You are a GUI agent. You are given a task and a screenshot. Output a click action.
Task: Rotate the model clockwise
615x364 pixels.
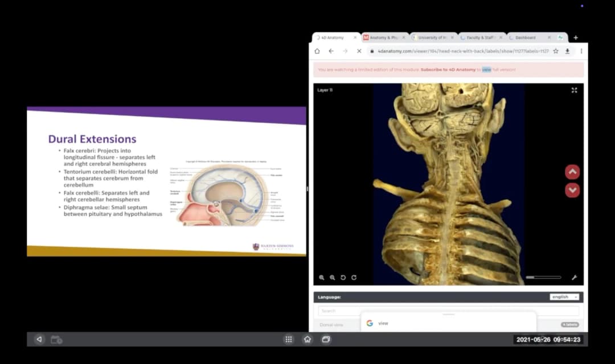pyautogui.click(x=354, y=278)
